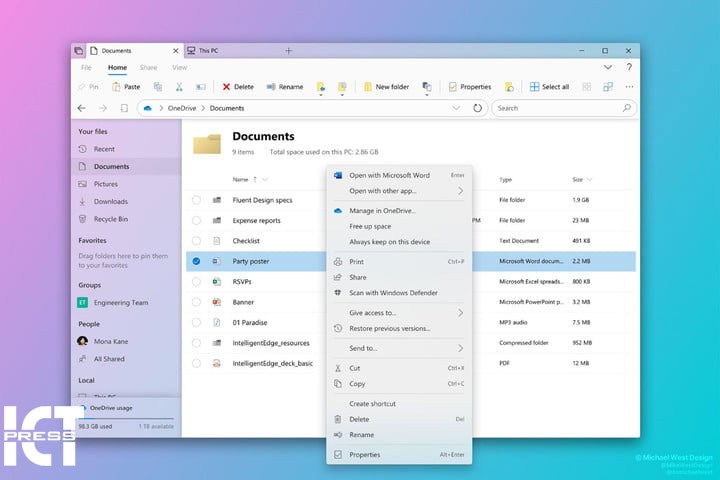Uncheck the Party poster selection circle
720x480 pixels.
tap(196, 261)
